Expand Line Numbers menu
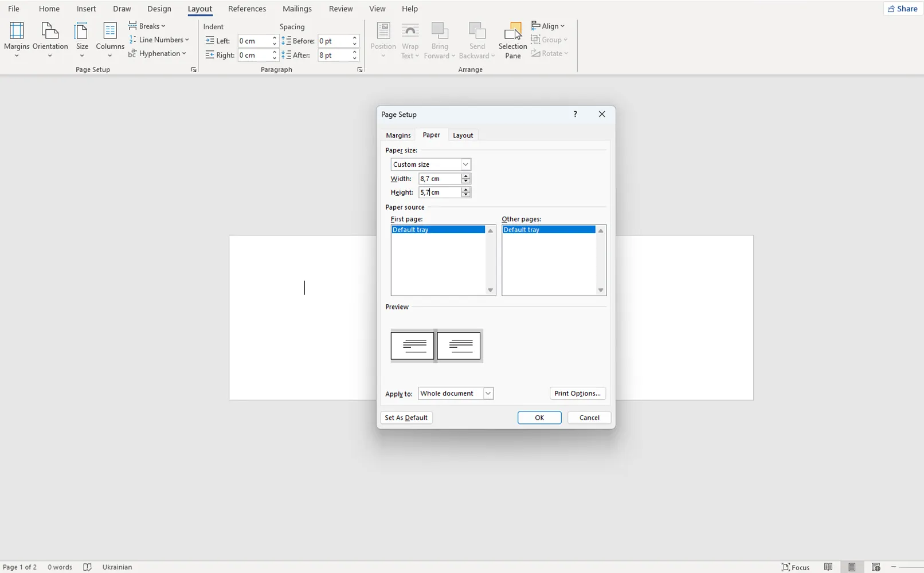924x573 pixels. click(x=159, y=40)
